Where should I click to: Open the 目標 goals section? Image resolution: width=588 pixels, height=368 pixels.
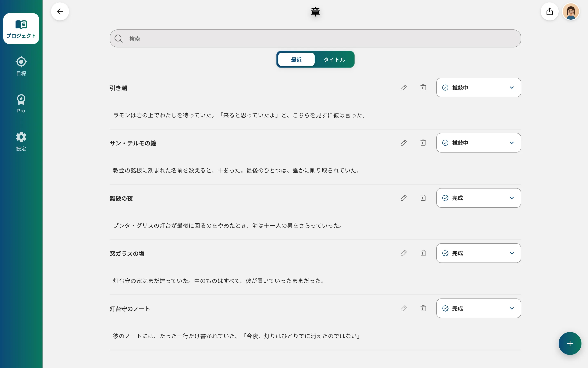tap(21, 66)
